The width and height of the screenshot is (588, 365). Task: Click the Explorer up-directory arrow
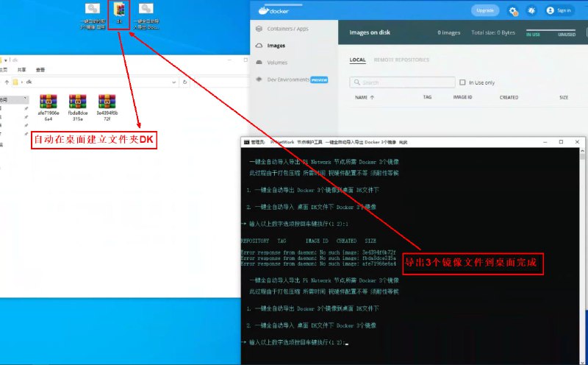[x=5, y=82]
